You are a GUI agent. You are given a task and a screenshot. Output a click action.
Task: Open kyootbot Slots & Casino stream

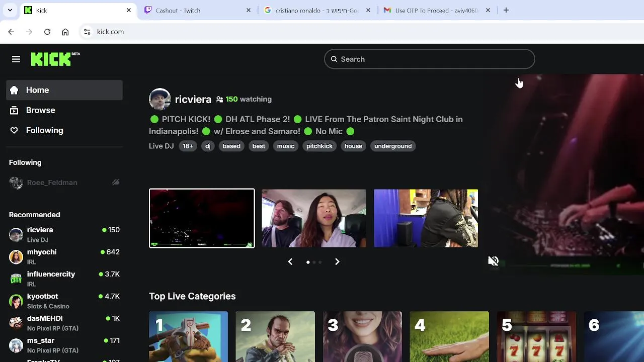coord(64,301)
